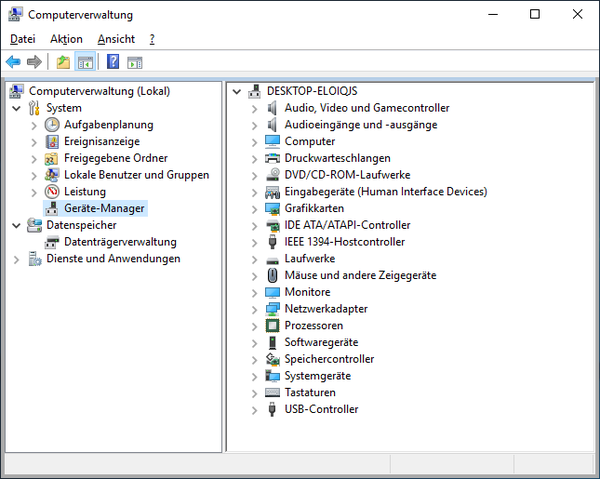Open the Ansicht menu
The width and height of the screenshot is (600, 479).
(x=116, y=39)
